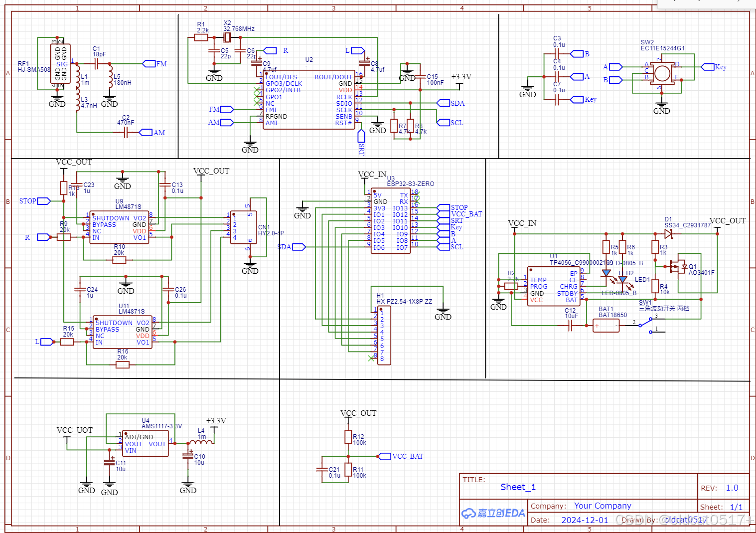Click the SW2 rotary encoder symbol

coord(662,73)
